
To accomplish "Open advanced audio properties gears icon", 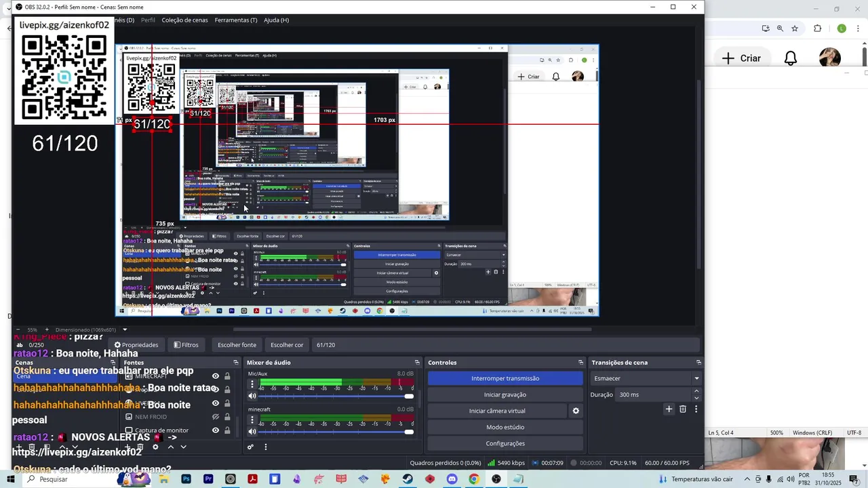I will 250,447.
